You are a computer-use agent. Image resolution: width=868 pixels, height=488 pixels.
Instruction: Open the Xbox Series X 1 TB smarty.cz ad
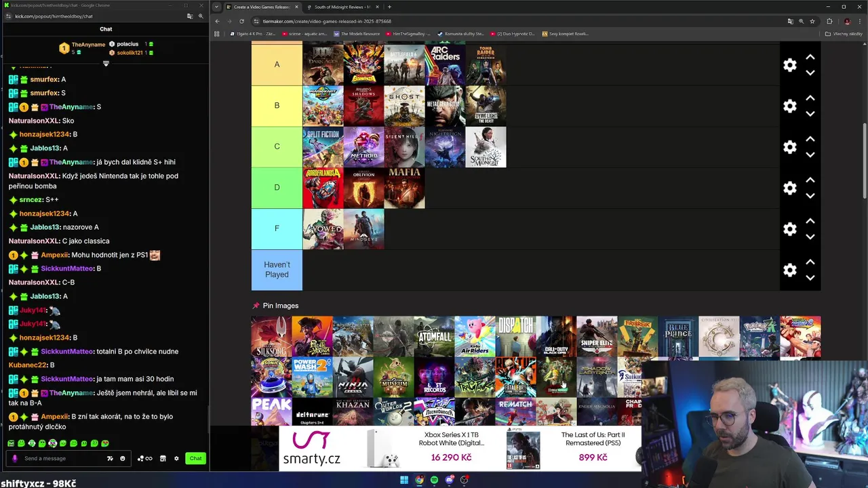click(426, 448)
